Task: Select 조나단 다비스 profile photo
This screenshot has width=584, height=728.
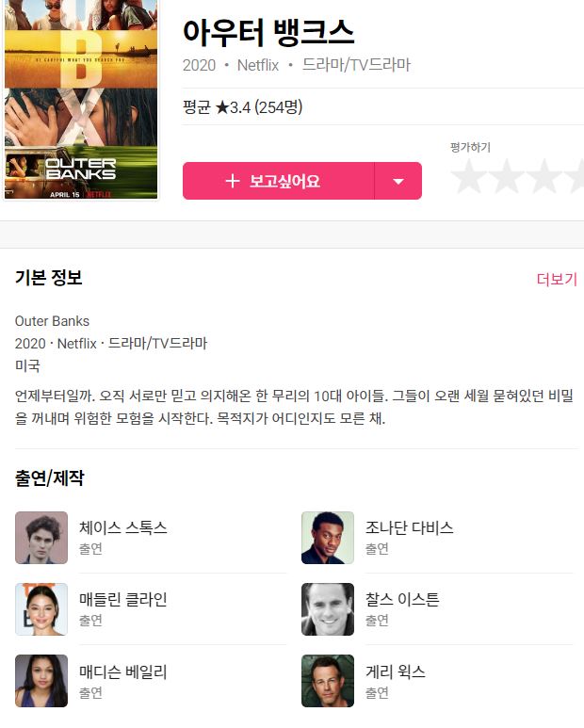Action: [328, 538]
